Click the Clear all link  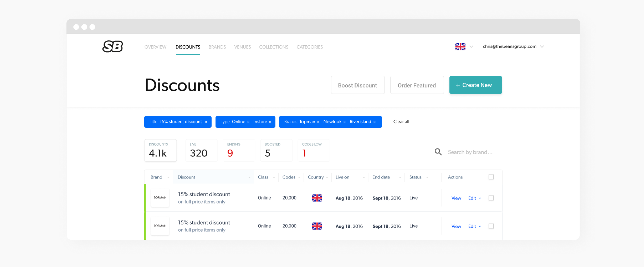[x=401, y=122]
